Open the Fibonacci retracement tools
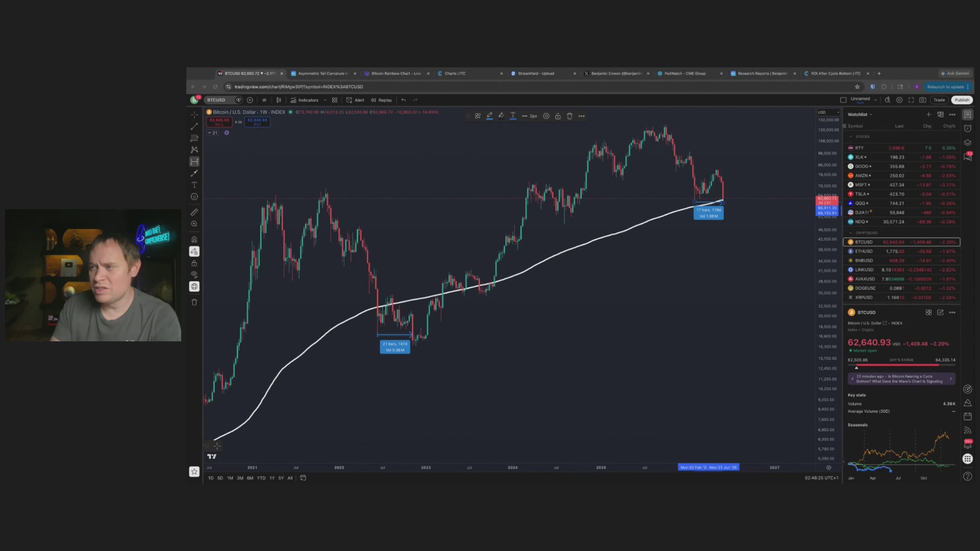The width and height of the screenshot is (980, 551). [194, 138]
